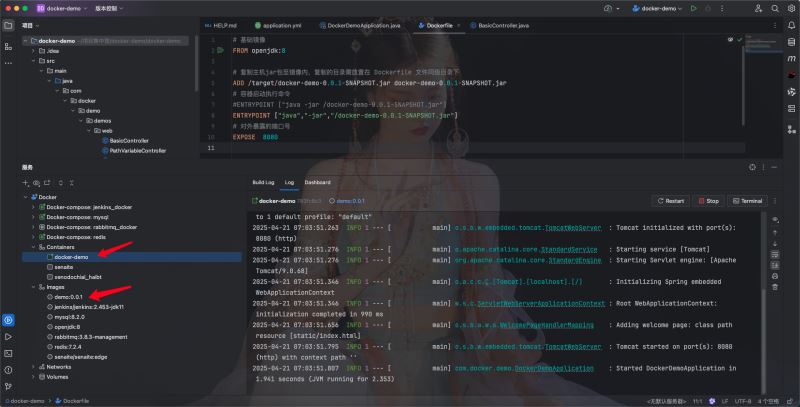Select the redis:7.2.4 image

67,347
